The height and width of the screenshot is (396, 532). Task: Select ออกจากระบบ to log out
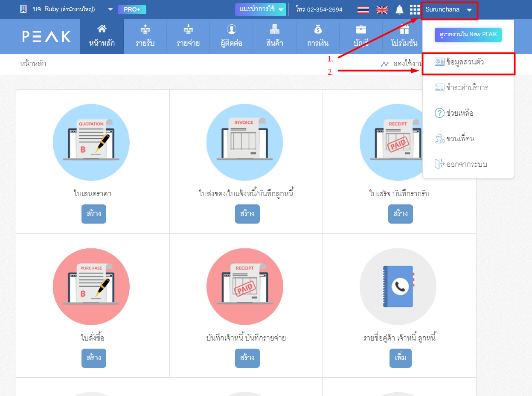(x=468, y=164)
